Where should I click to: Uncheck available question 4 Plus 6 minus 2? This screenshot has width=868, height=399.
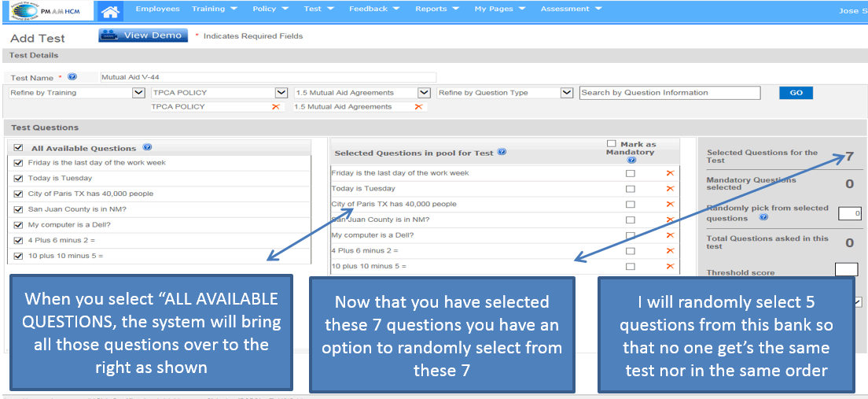[x=18, y=241]
